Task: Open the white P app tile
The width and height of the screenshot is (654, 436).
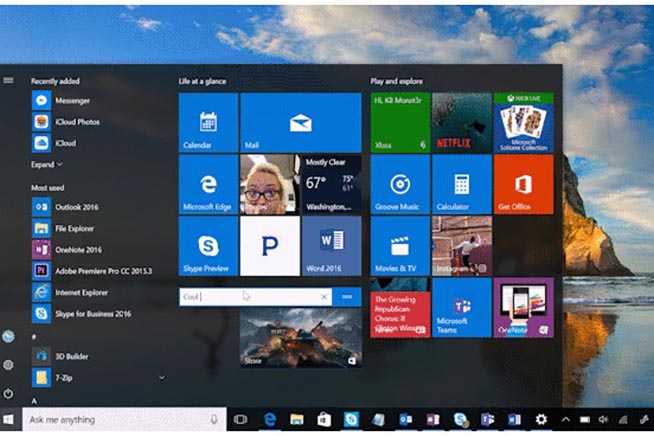Action: (270, 246)
